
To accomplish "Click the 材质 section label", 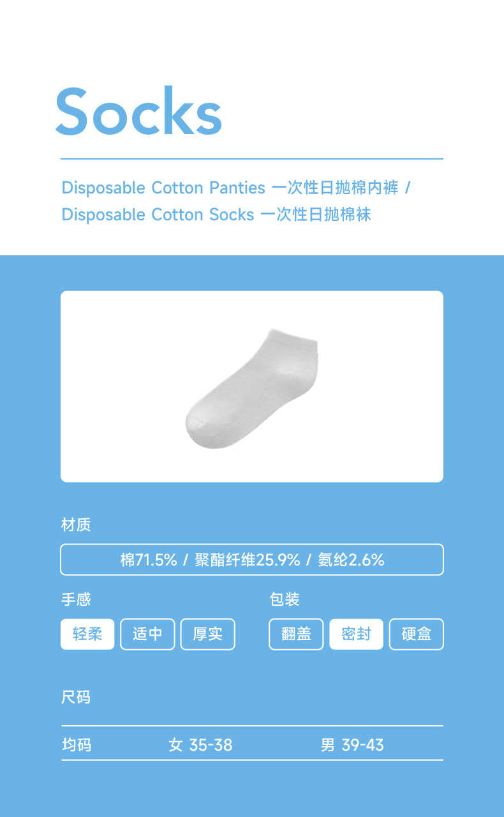I will pos(76,525).
